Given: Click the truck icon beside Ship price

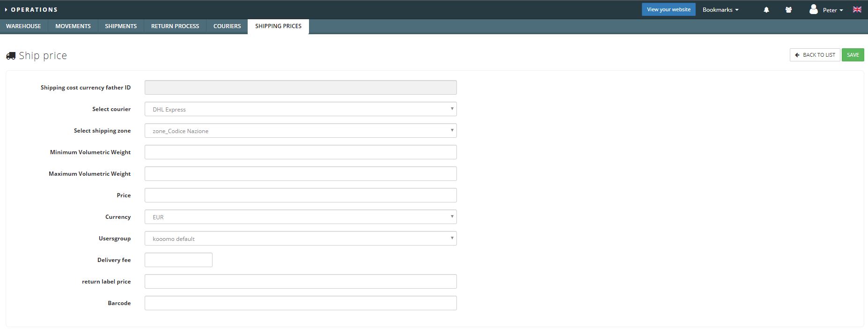Looking at the screenshot, I should tap(11, 56).
